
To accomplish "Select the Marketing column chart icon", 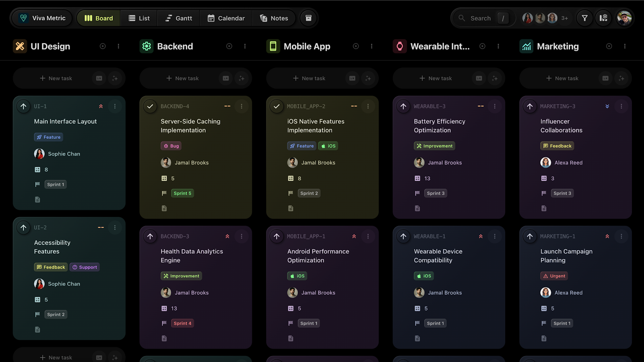I will (x=526, y=46).
